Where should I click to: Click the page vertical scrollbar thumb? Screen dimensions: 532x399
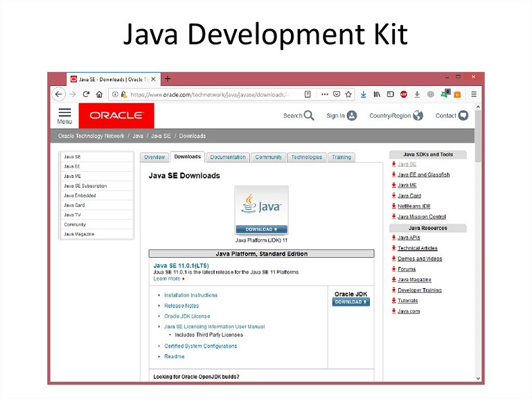478,136
